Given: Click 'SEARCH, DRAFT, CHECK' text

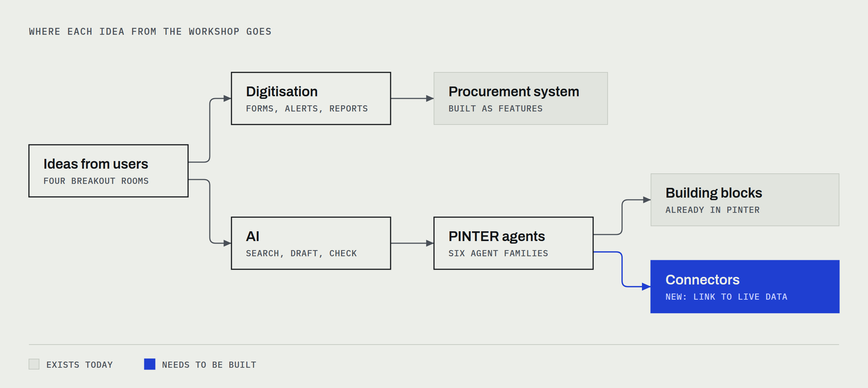Looking at the screenshot, I should pyautogui.click(x=301, y=253).
